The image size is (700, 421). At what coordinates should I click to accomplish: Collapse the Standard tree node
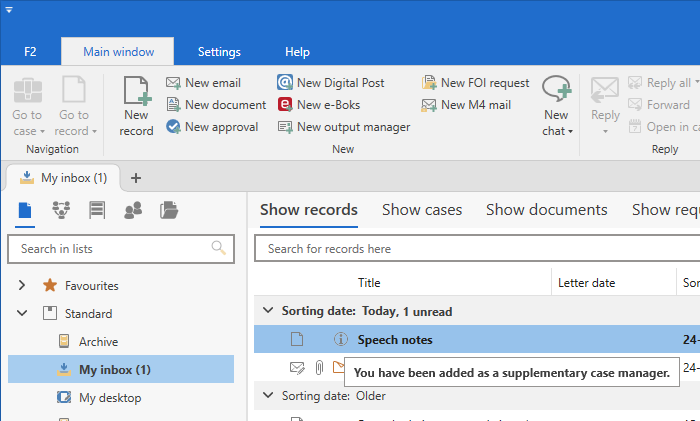coord(22,314)
